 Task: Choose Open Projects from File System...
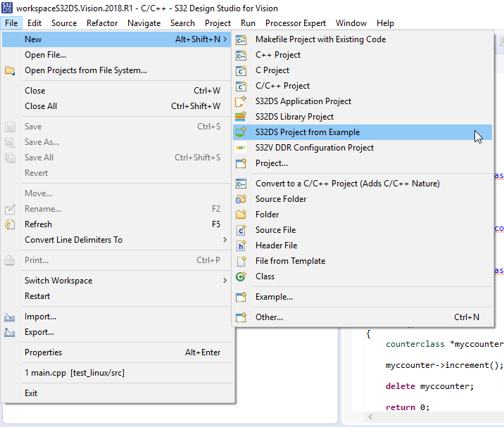pos(117,70)
